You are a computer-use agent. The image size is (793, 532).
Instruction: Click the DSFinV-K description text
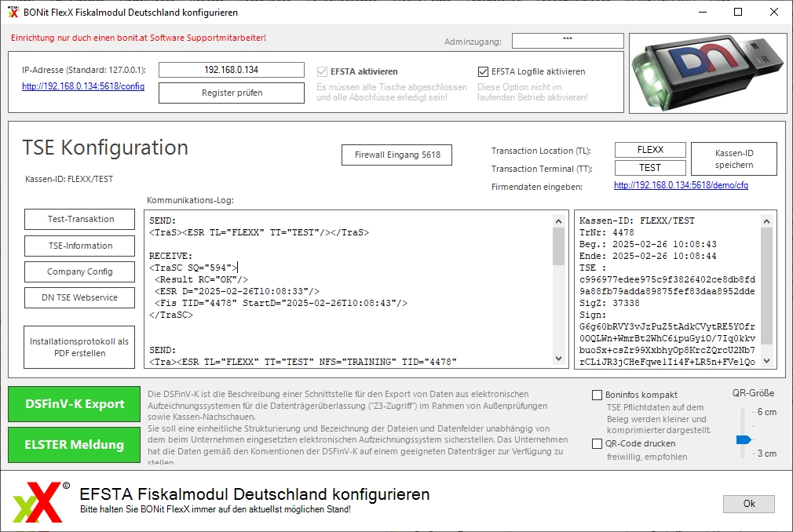click(357, 428)
